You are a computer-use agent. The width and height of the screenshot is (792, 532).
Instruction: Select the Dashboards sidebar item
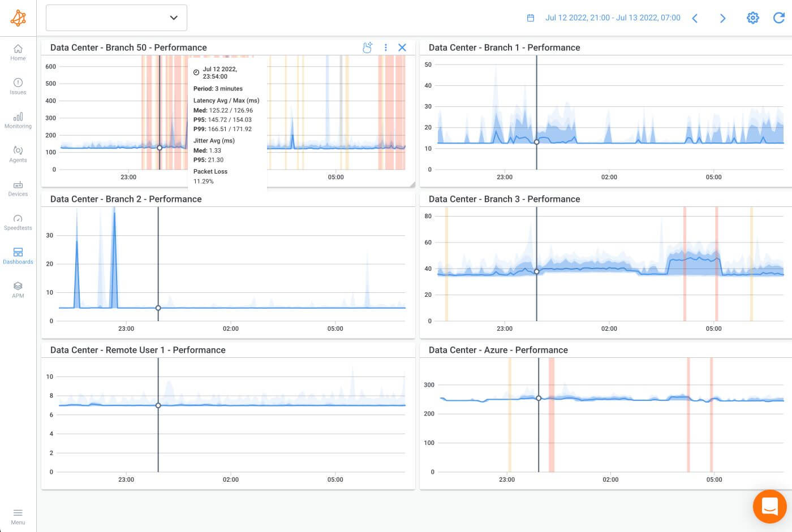click(x=18, y=256)
